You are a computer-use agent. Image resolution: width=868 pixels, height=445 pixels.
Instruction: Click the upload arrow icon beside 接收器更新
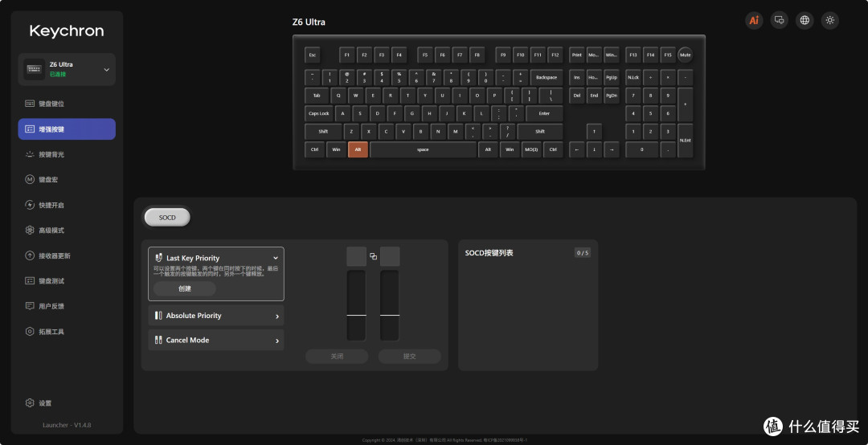(x=30, y=255)
